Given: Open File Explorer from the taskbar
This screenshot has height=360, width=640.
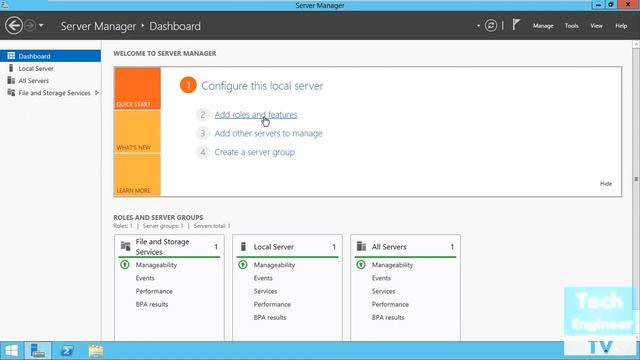Looking at the screenshot, I should (96, 351).
